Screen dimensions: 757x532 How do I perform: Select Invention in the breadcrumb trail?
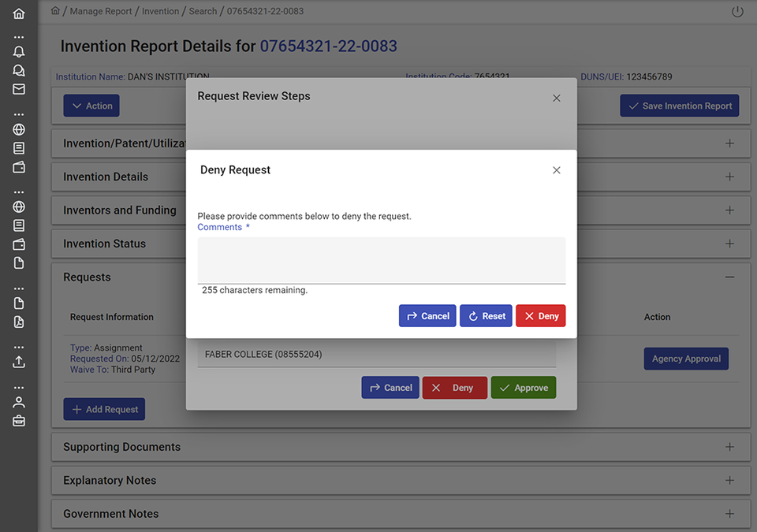coord(160,11)
